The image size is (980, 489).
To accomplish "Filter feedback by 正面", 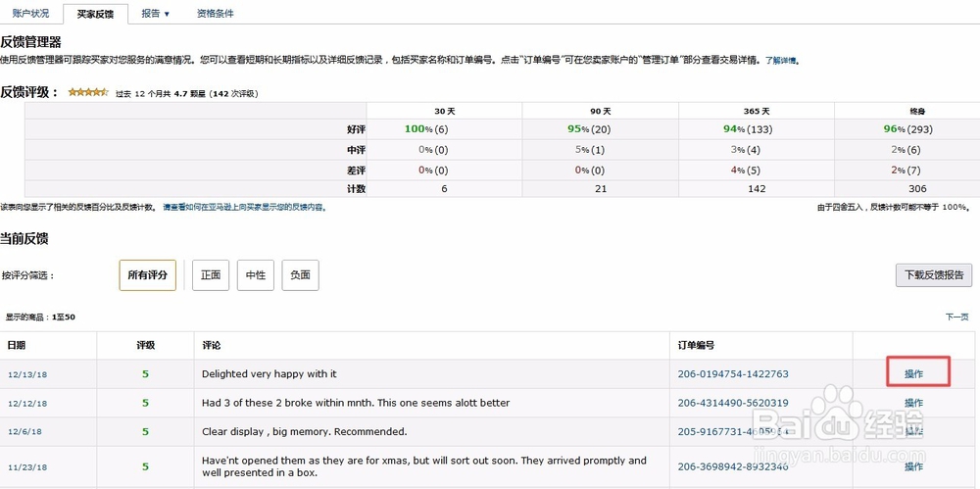I will (x=211, y=275).
